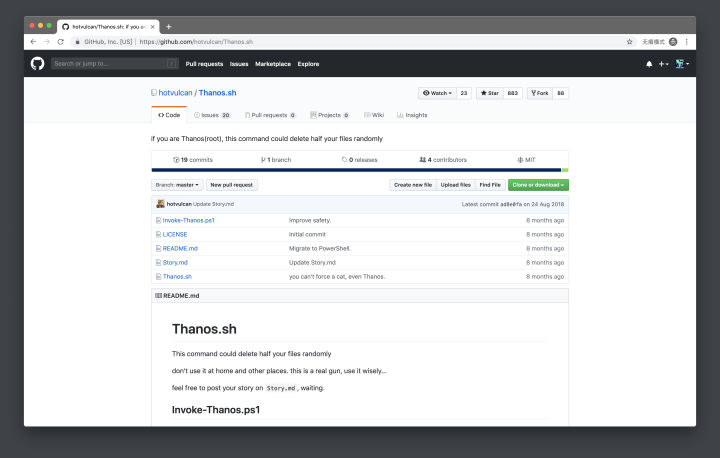This screenshot has height=458, width=720.
Task: Click the hotvulcan commit author avatar
Action: tap(160, 204)
